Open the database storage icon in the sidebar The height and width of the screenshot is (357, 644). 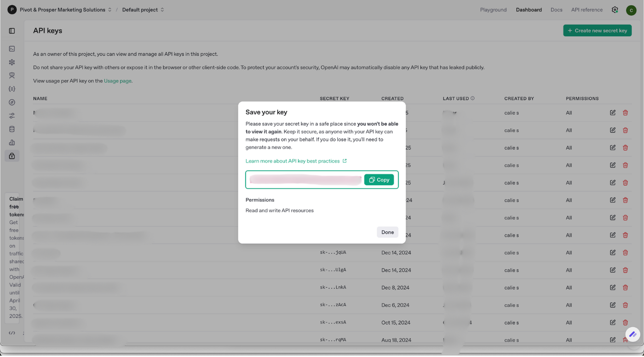coord(12,129)
